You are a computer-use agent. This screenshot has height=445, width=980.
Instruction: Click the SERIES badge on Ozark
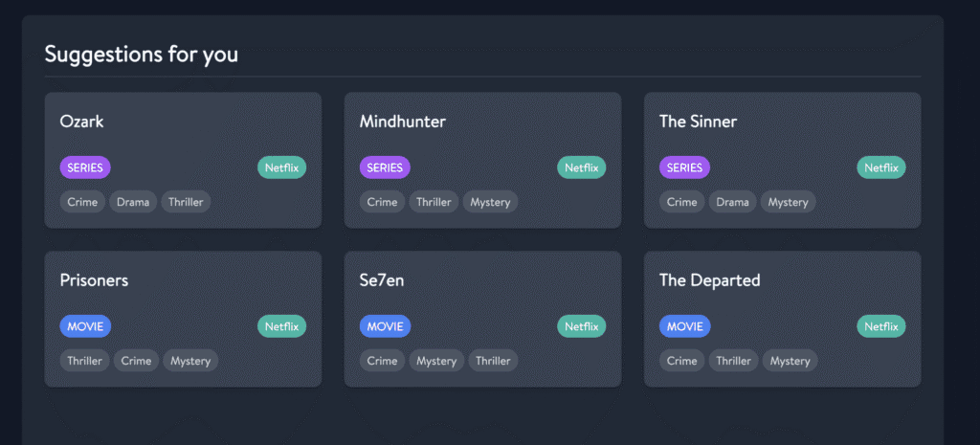pyautogui.click(x=85, y=167)
